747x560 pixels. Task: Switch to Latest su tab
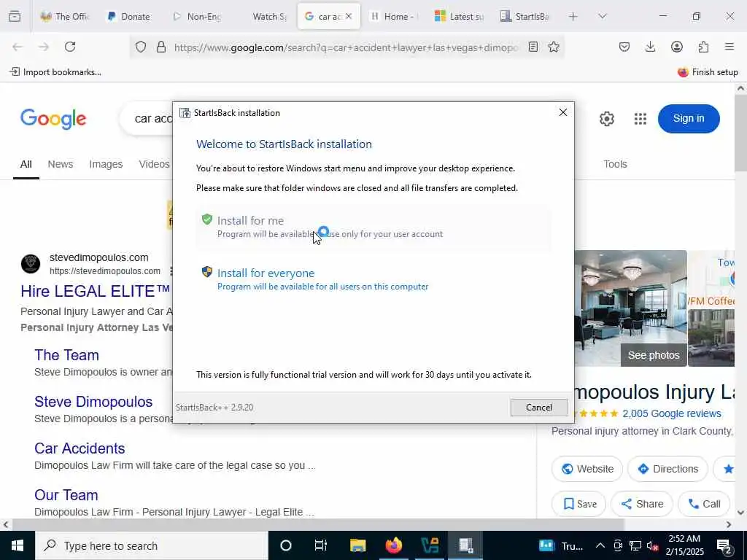pos(460,16)
